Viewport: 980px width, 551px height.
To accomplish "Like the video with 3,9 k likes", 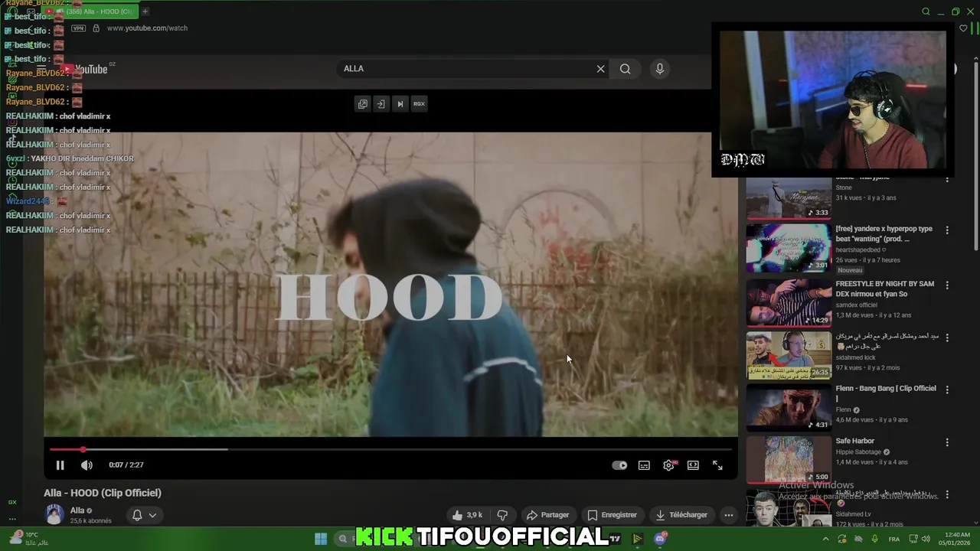I will 467,515.
